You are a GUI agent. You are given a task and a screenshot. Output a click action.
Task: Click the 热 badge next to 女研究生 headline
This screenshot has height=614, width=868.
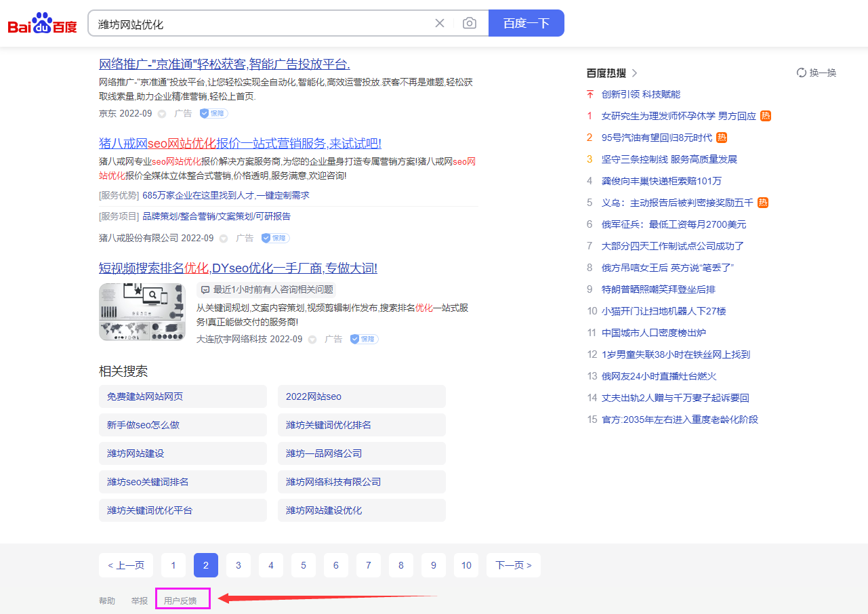click(766, 116)
